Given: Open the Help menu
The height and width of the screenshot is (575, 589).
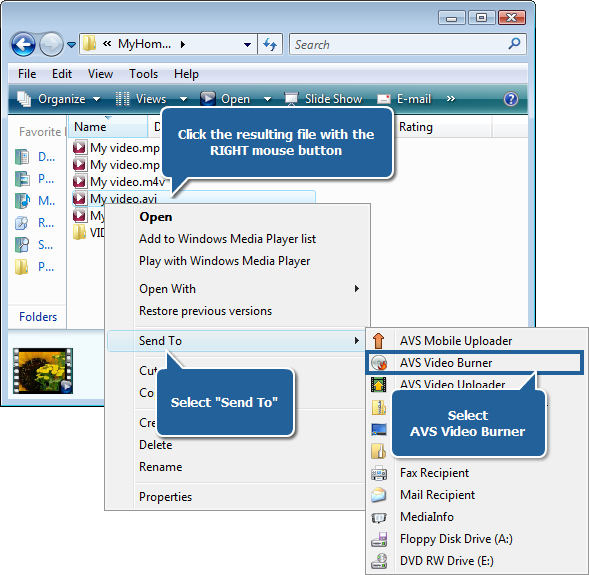Looking at the screenshot, I should pyautogui.click(x=186, y=74).
